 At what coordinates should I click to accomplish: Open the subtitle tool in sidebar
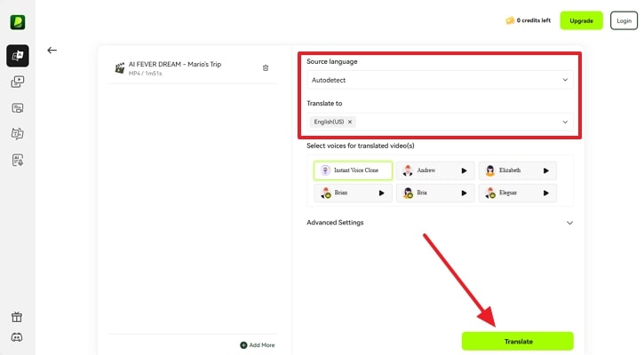point(18,108)
